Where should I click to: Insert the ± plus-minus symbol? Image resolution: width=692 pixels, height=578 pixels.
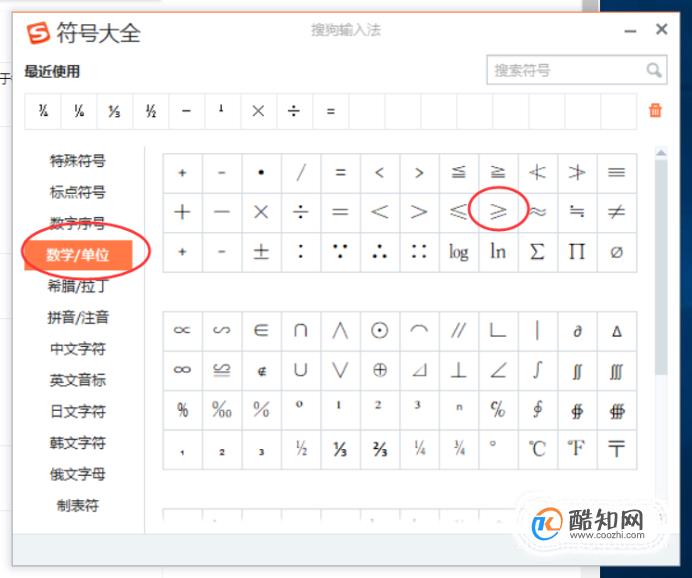261,252
